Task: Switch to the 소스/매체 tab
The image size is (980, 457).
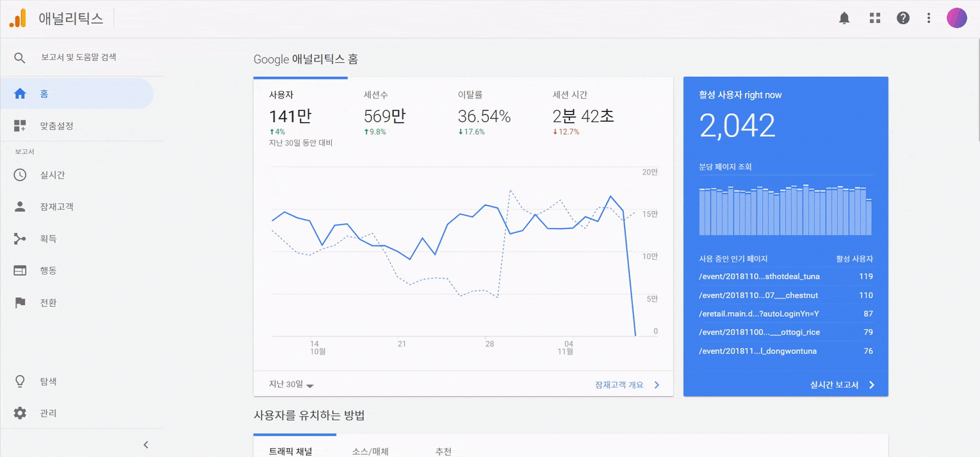Action: pos(370,451)
